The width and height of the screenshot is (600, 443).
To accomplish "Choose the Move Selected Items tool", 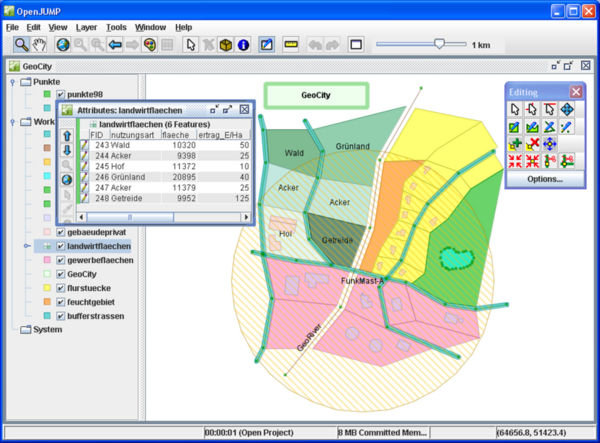I will coord(567,109).
